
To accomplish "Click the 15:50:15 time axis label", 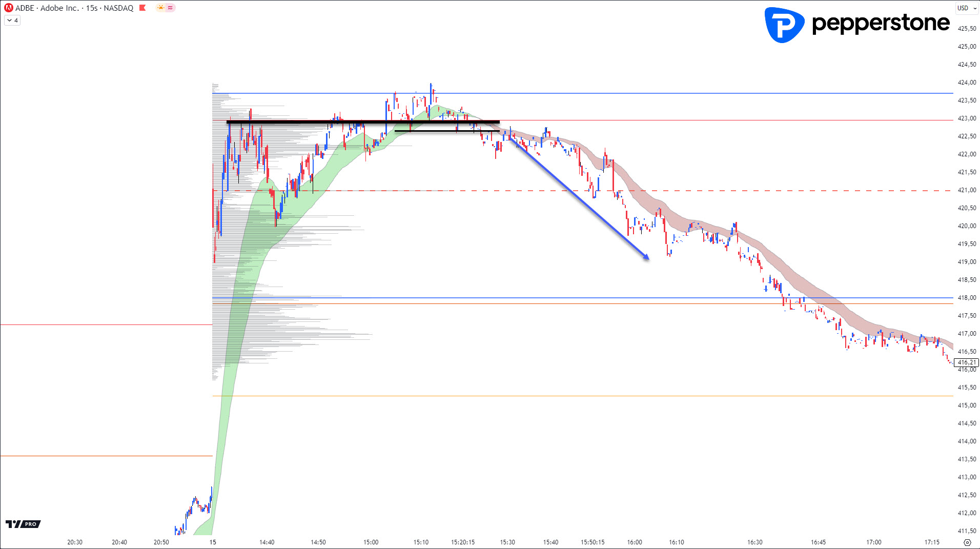I will point(593,542).
